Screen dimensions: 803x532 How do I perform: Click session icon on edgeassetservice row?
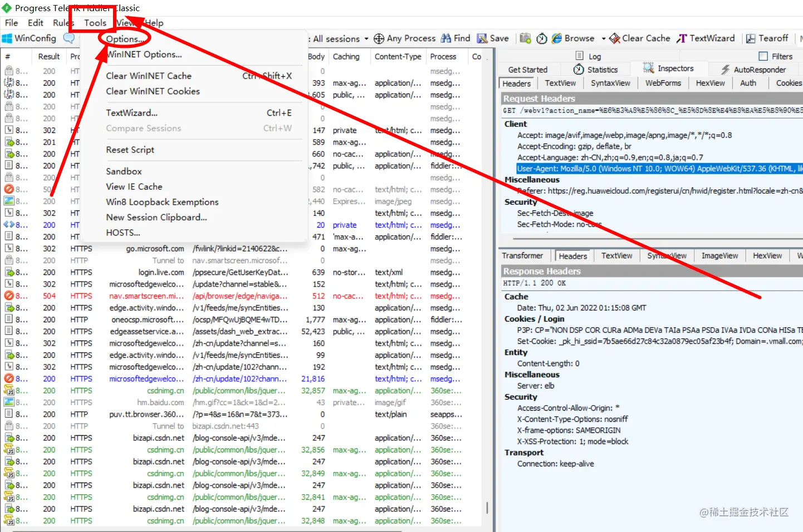click(9, 331)
